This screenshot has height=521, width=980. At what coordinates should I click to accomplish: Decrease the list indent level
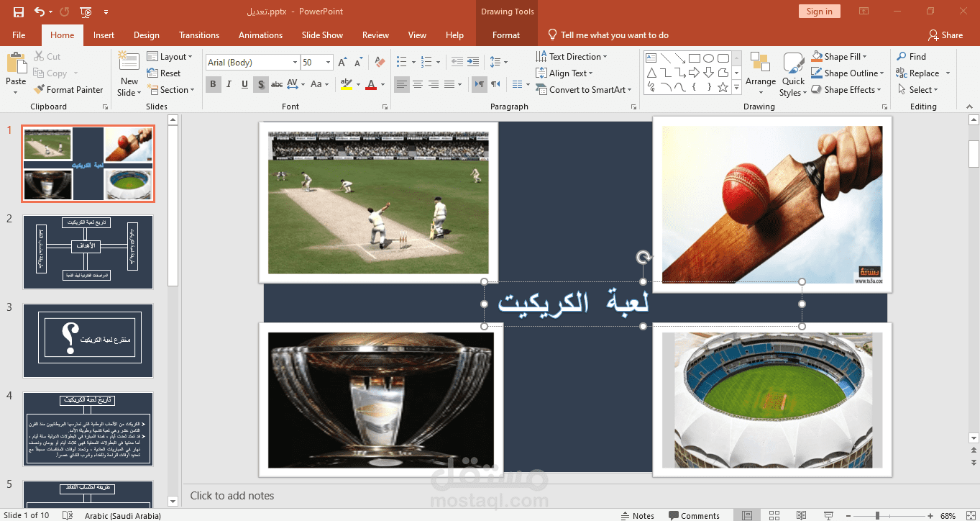(457, 63)
